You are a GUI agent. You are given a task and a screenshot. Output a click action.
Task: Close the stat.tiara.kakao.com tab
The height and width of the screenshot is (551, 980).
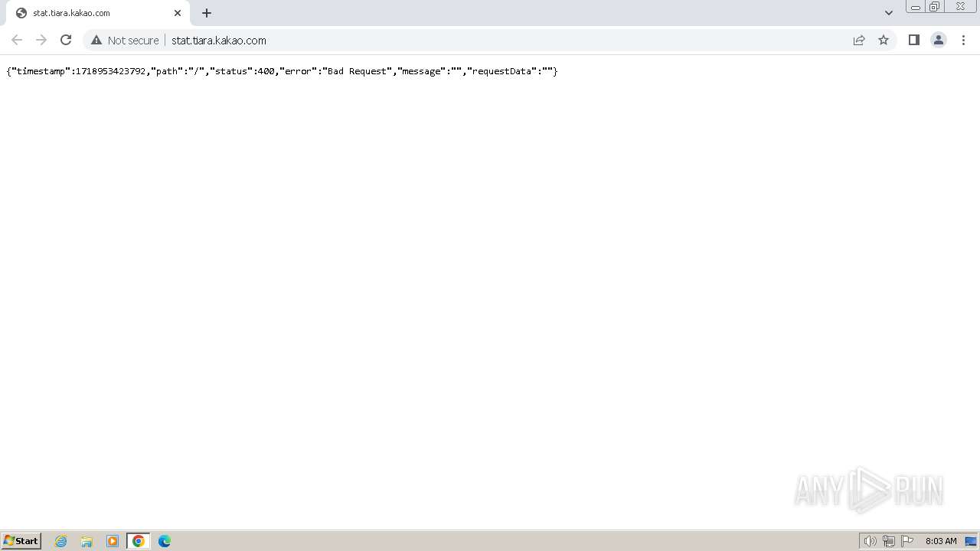[x=178, y=13]
